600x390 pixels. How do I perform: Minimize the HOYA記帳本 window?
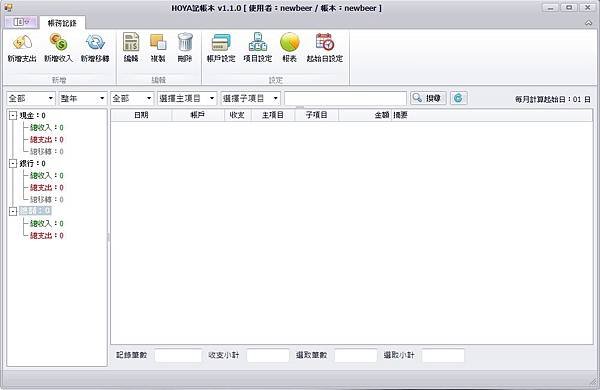[551, 8]
